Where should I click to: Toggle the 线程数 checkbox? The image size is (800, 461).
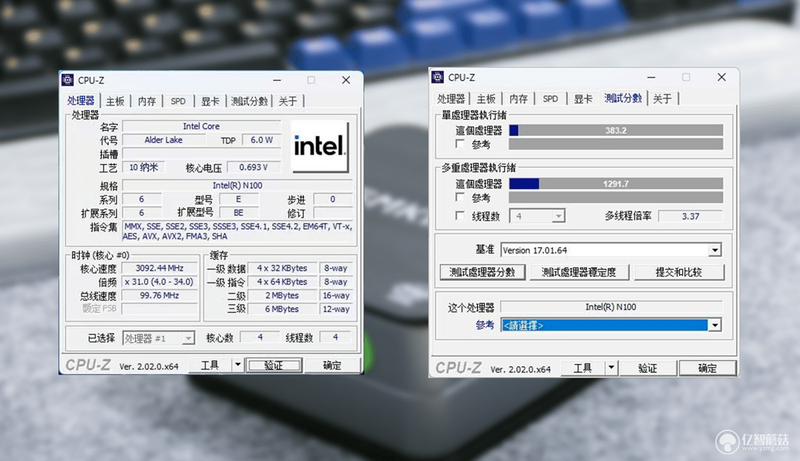coord(460,216)
